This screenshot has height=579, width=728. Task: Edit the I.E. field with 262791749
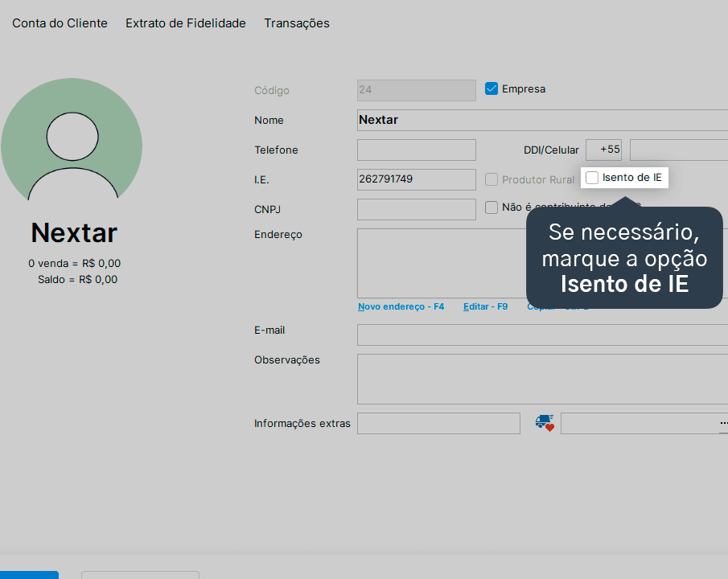coord(417,179)
